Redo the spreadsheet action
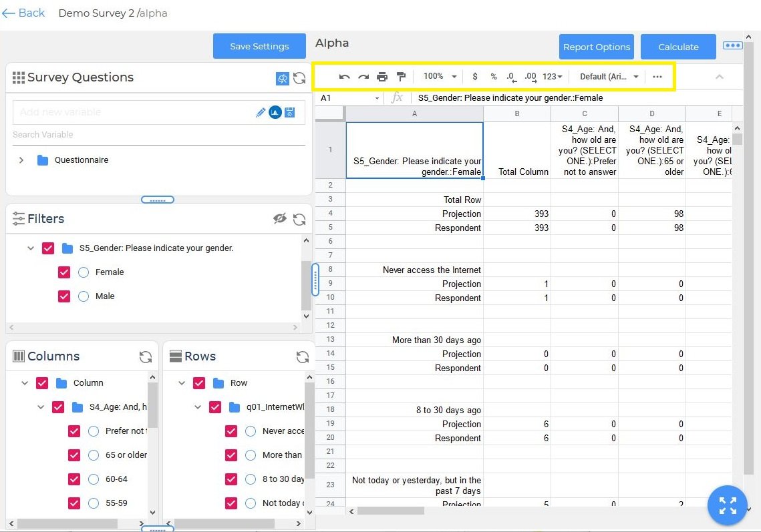The height and width of the screenshot is (532, 761). pos(363,77)
